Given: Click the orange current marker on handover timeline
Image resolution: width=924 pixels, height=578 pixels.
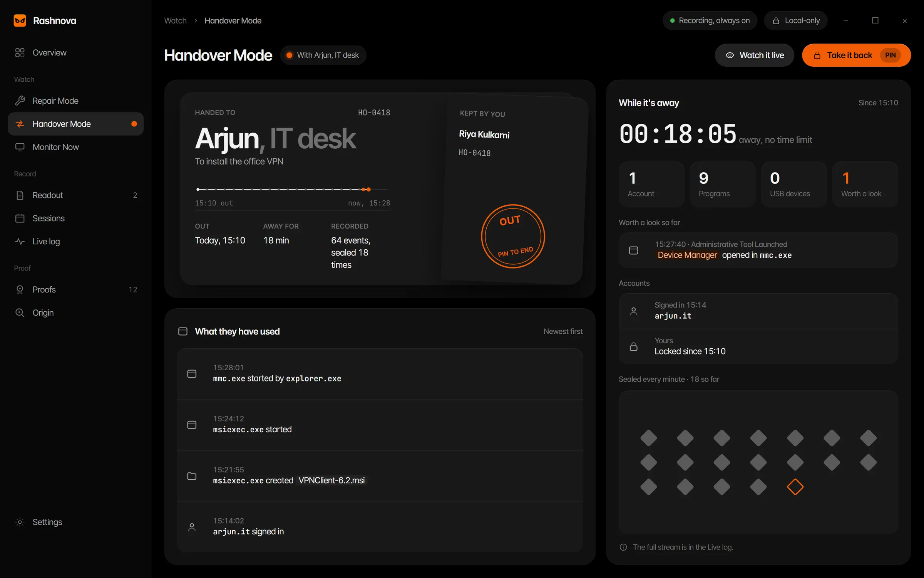Looking at the screenshot, I should pos(368,189).
